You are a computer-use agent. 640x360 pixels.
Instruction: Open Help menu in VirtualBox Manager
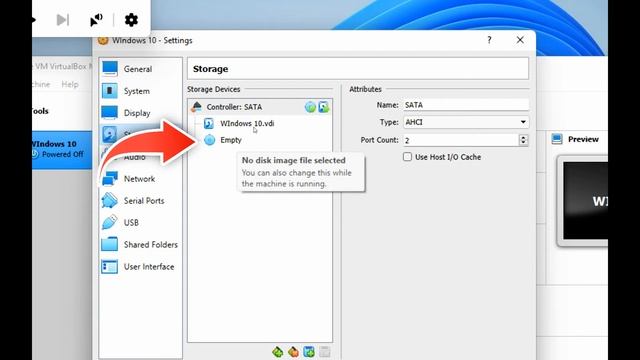pos(70,84)
